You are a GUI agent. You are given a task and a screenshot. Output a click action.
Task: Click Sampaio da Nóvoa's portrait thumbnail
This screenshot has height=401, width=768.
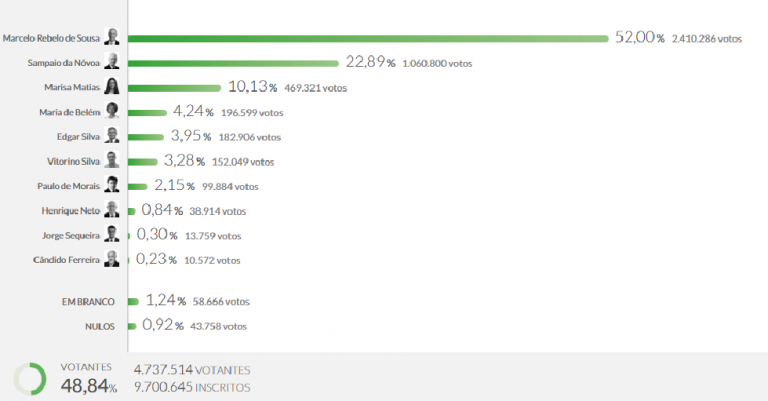pyautogui.click(x=113, y=62)
